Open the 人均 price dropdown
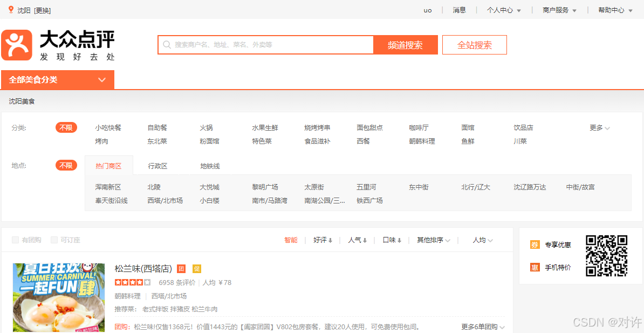The image size is (644, 333). [x=483, y=240]
